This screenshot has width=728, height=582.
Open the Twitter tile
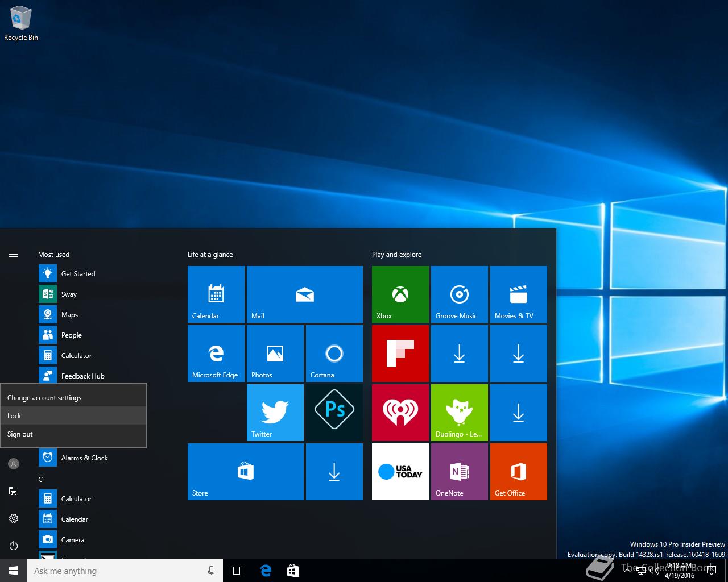(275, 413)
